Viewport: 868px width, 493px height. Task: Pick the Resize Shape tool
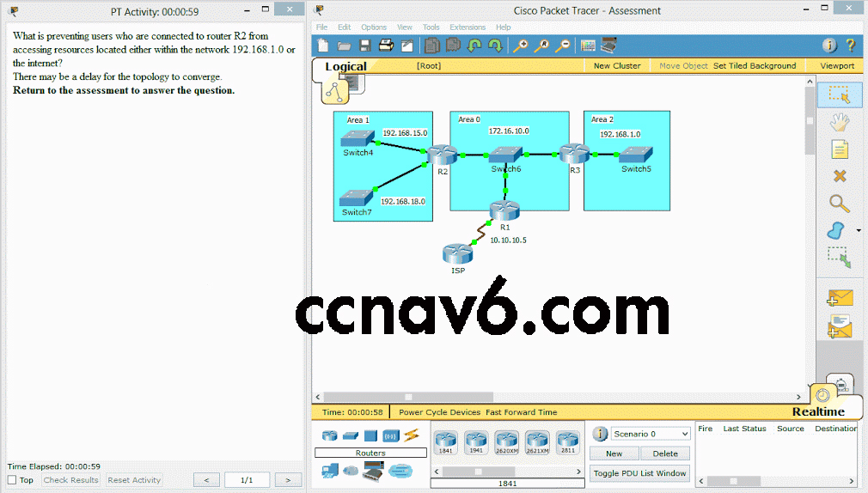tap(840, 258)
